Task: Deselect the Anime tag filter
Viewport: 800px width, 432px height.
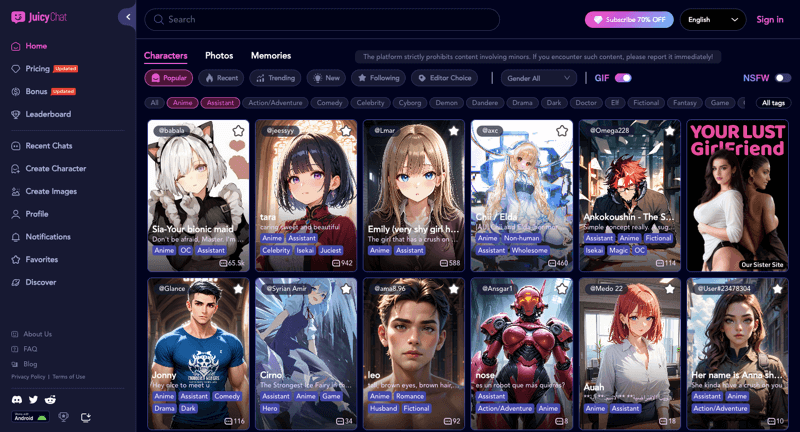Action: click(182, 103)
